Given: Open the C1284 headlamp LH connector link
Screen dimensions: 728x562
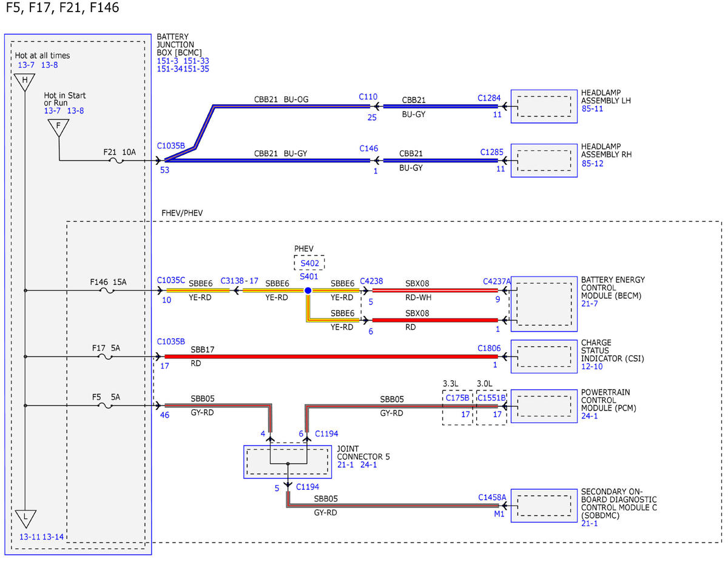Looking at the screenshot, I should pyautogui.click(x=490, y=97).
